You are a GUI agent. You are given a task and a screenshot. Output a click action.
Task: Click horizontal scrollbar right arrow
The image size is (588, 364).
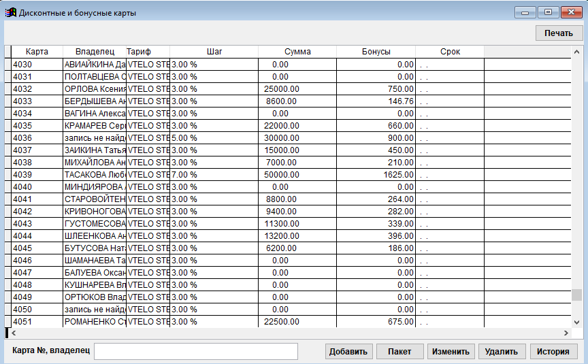[x=566, y=333]
